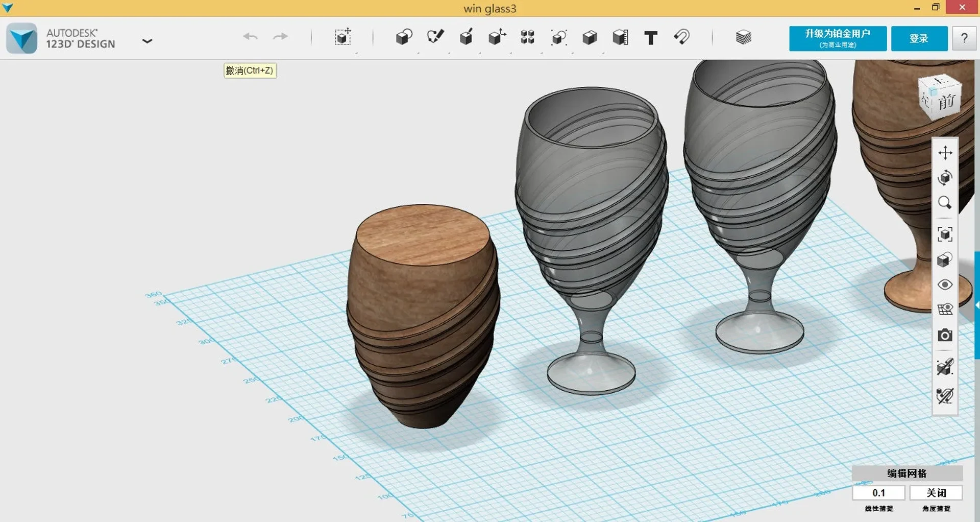Fit the view to all objects
The image size is (980, 522).
point(945,234)
